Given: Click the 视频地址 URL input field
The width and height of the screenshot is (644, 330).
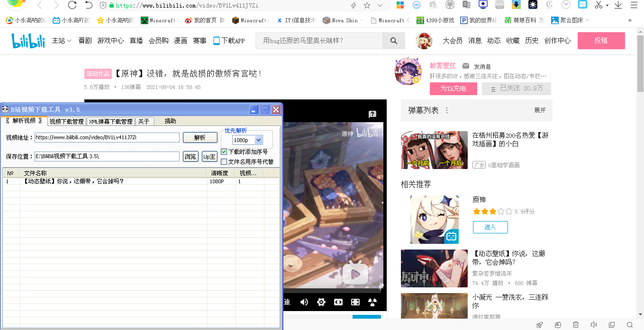Looking at the screenshot, I should point(107,138).
